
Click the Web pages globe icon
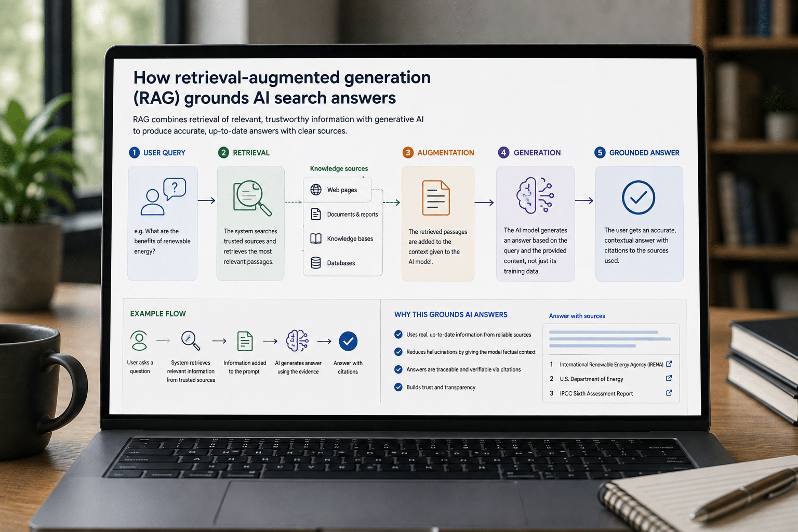[316, 190]
